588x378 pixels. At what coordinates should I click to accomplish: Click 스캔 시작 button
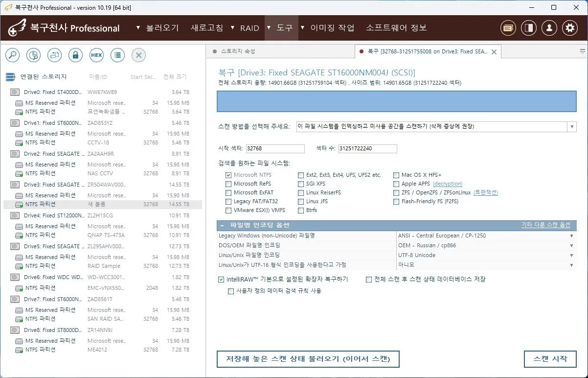[x=550, y=359]
